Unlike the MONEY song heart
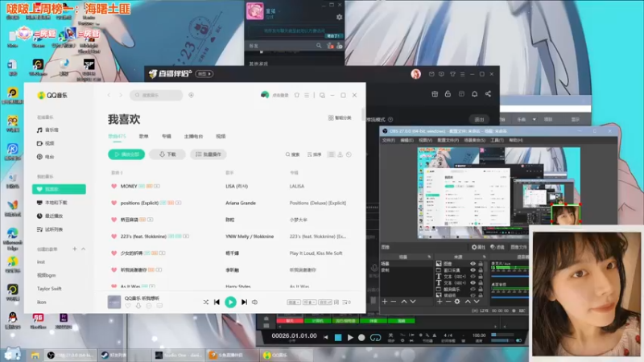This screenshot has width=644, height=362. click(114, 187)
